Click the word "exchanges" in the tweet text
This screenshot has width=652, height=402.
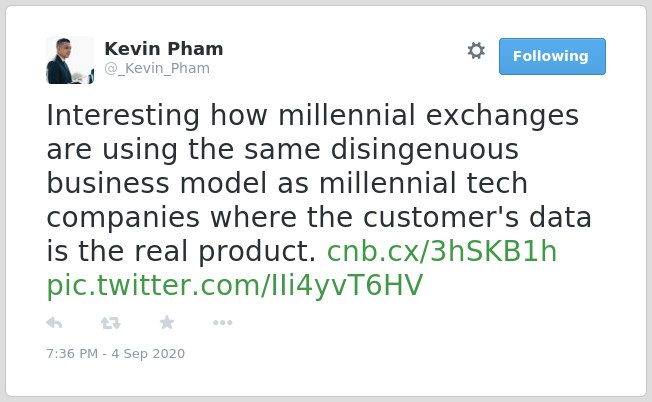pos(502,116)
